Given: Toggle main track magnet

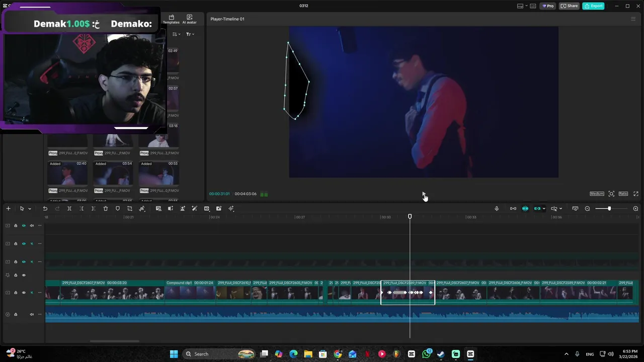Looking at the screenshot, I should 513,209.
